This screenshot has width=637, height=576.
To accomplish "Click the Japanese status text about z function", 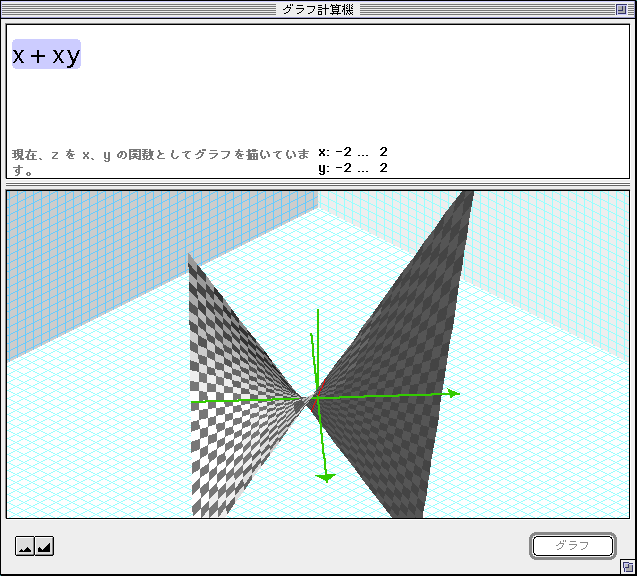I will pyautogui.click(x=150, y=155).
